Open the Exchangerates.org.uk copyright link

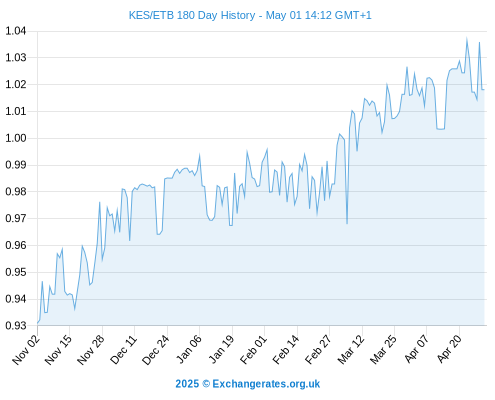248,384
